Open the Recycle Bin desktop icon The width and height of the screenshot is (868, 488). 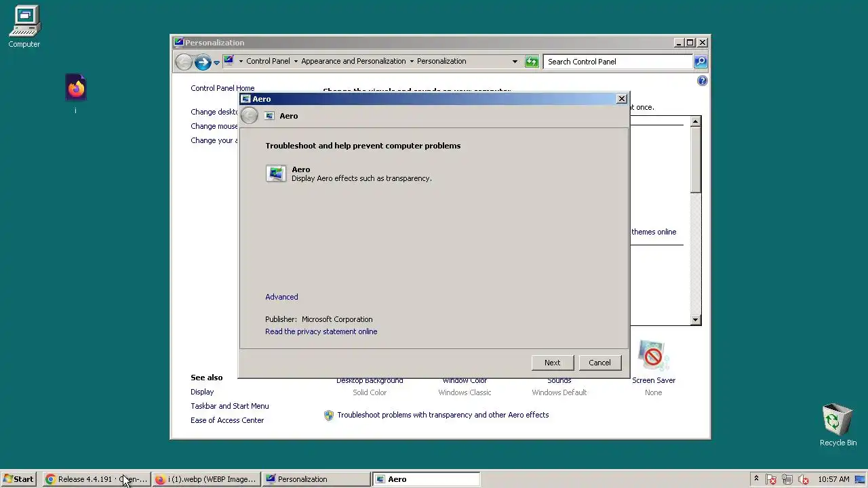click(x=837, y=425)
